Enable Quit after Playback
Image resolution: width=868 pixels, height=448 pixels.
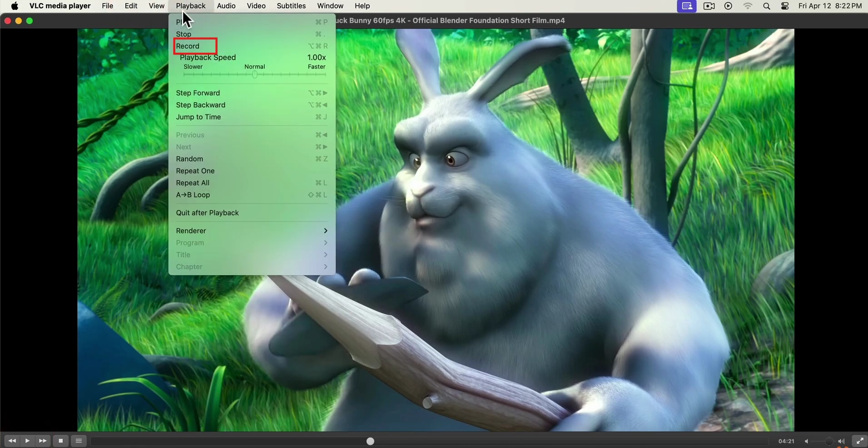point(252,213)
